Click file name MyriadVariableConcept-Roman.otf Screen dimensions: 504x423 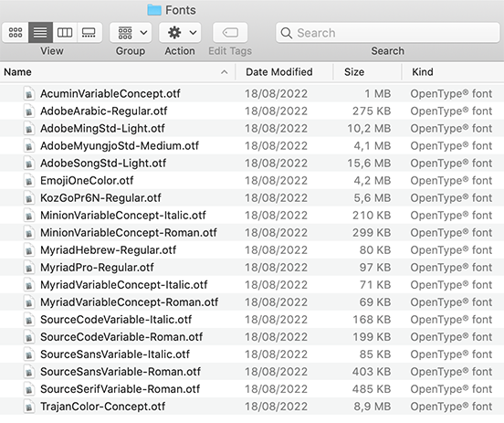(130, 302)
